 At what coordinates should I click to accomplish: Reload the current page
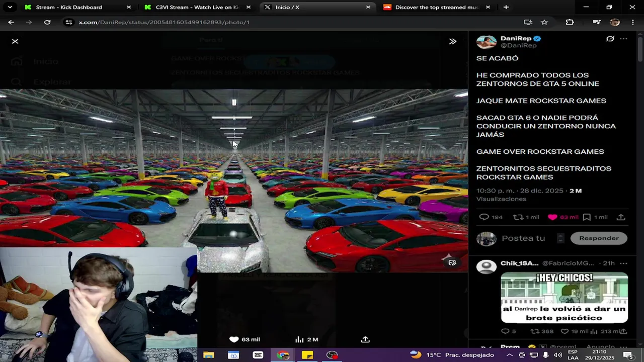47,22
